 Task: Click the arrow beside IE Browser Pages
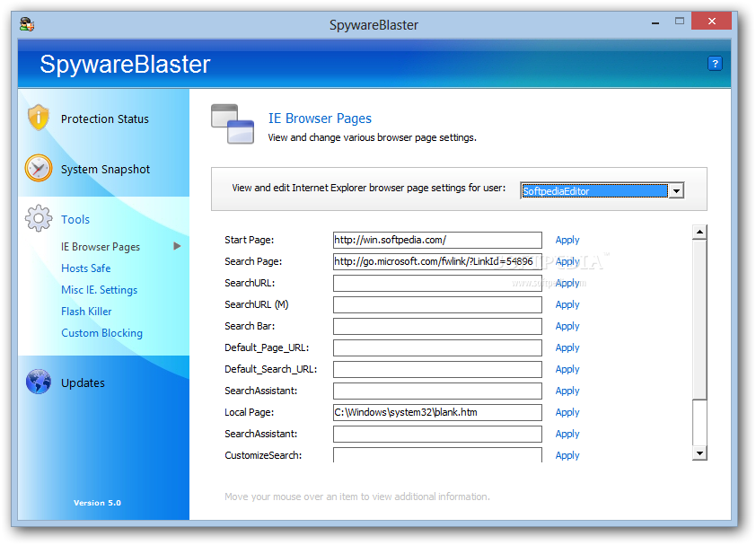(177, 246)
